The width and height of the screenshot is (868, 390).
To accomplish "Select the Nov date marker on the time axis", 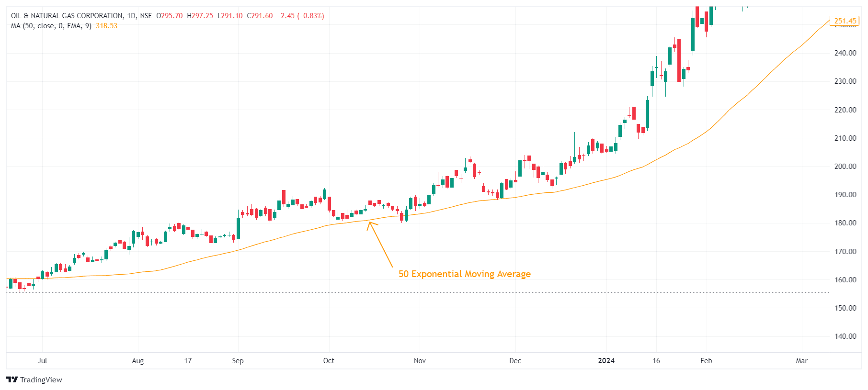I will (x=420, y=361).
